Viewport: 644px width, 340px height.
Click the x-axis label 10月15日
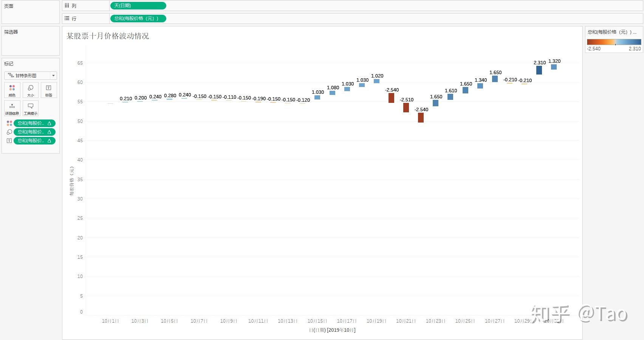[317, 321]
